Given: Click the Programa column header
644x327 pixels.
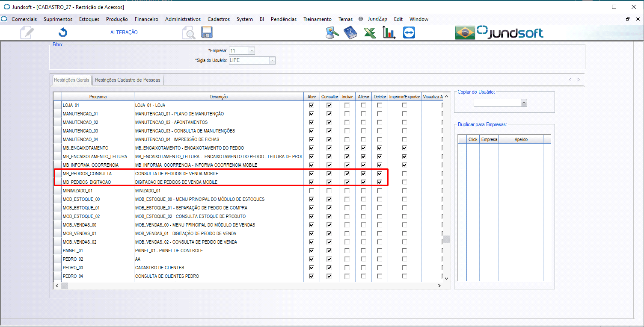Looking at the screenshot, I should pyautogui.click(x=98, y=97).
